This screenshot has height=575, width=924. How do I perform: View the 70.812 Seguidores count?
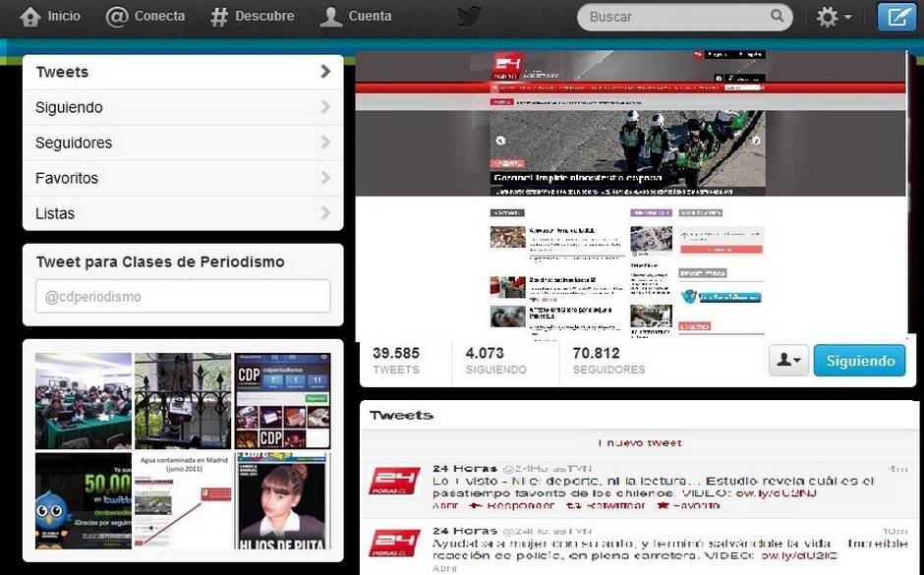(x=608, y=361)
